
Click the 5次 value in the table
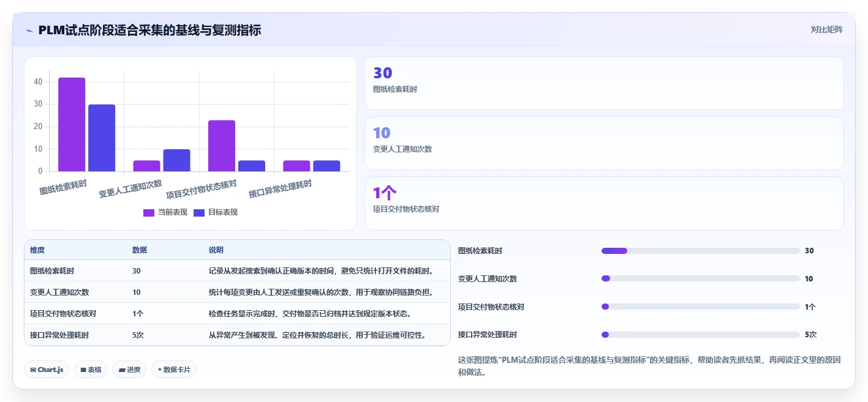(138, 335)
